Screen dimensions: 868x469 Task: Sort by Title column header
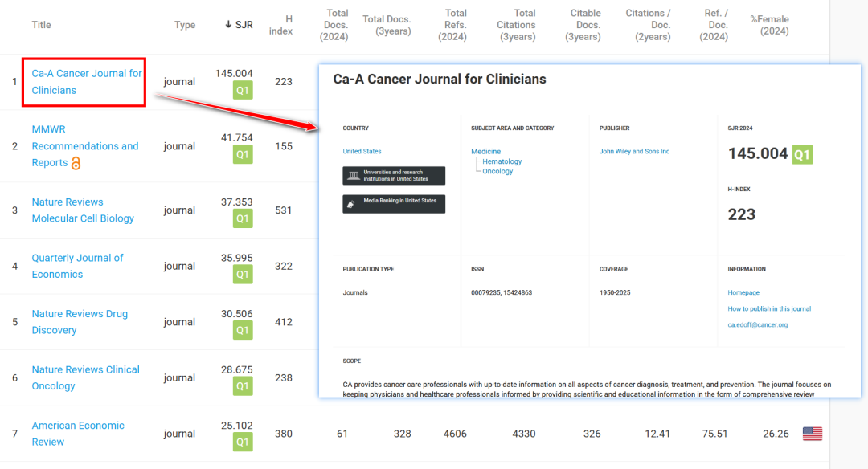click(x=41, y=25)
